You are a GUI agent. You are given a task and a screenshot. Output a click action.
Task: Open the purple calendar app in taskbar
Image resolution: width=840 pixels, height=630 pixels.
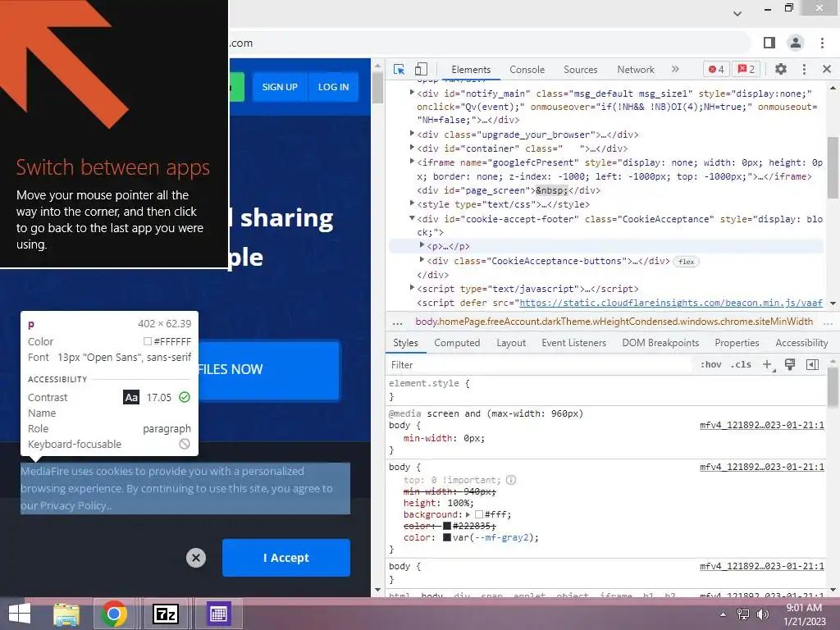pos(218,614)
